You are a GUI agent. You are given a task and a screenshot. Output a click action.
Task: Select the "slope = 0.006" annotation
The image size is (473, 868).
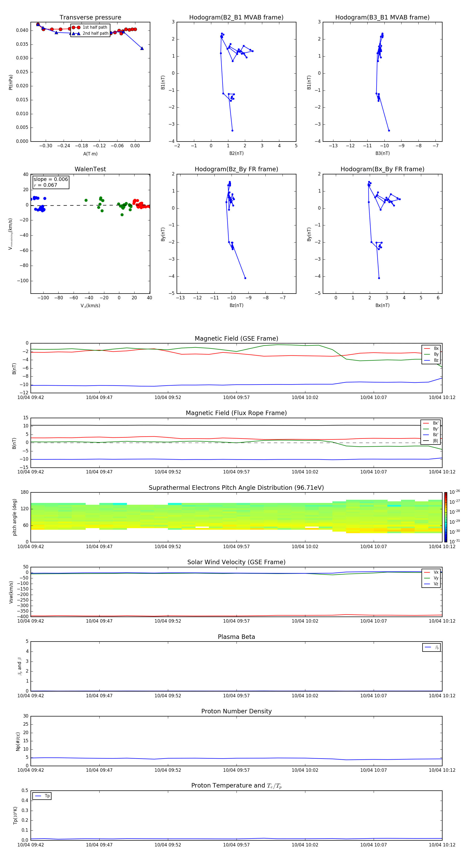[51, 179]
